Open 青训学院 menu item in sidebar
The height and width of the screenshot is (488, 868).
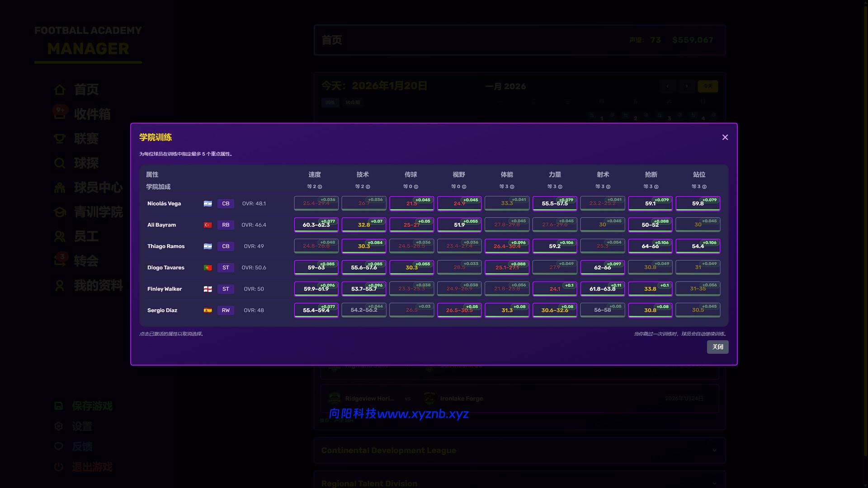coord(98,212)
